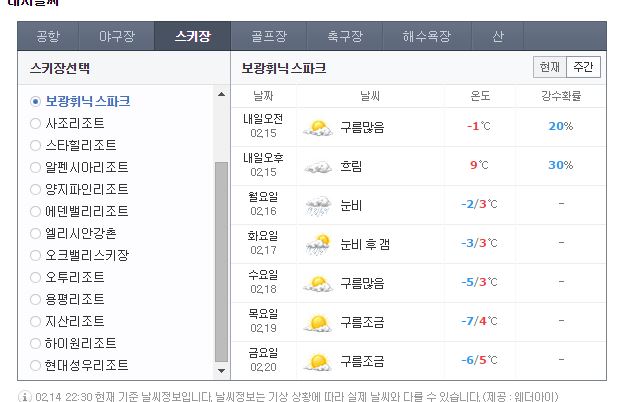Click the ski resort list scroll-up arrow
This screenshot has width=623, height=402.
coord(221,95)
